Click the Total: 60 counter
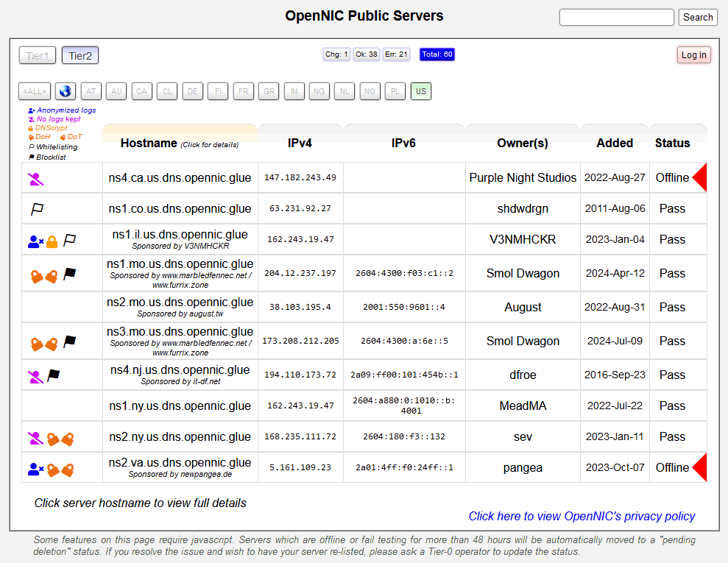The width and height of the screenshot is (728, 563). pos(437,54)
